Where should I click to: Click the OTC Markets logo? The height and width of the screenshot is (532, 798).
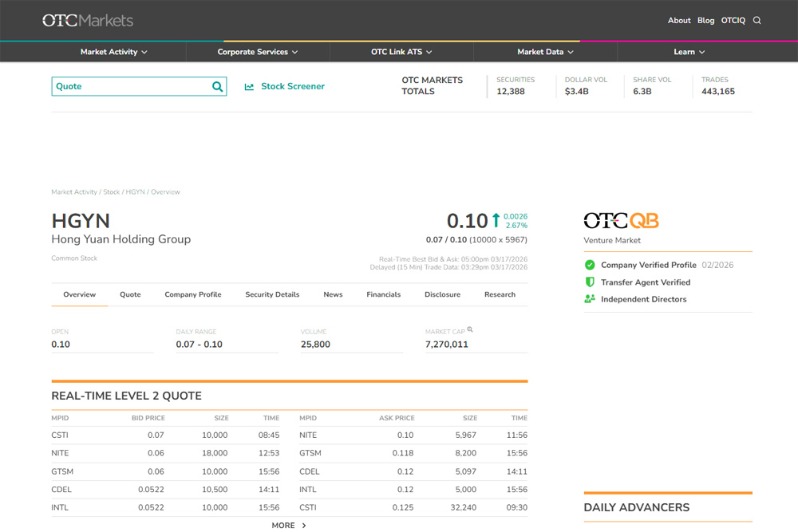click(x=88, y=21)
